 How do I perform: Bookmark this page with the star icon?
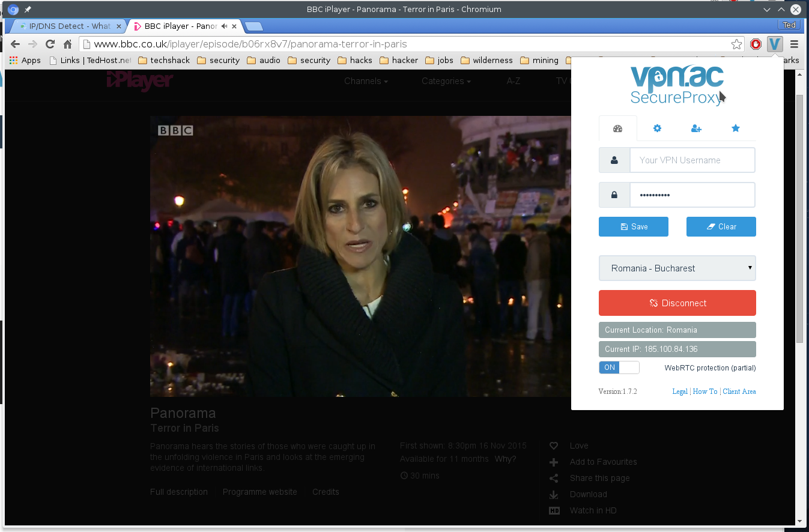[736, 44]
